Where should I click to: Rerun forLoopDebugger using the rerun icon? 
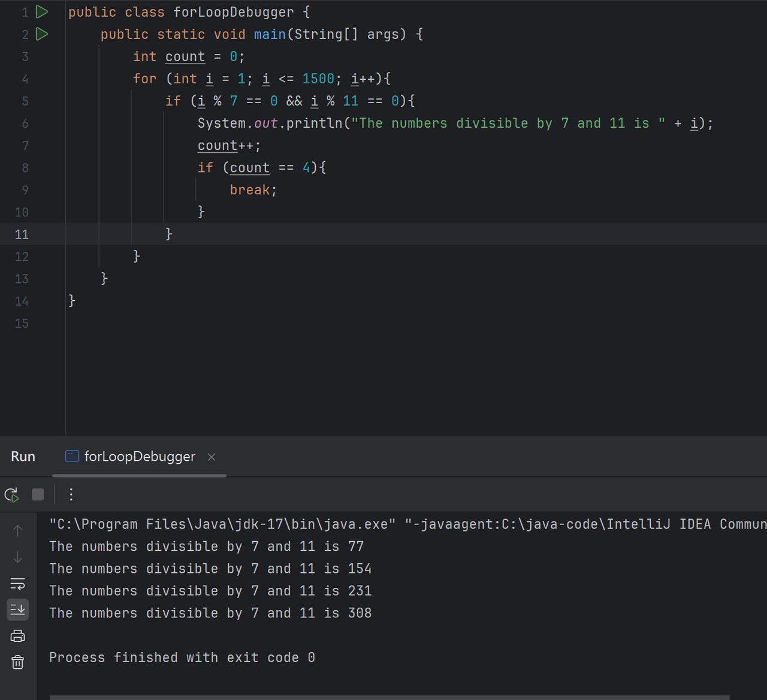point(12,494)
